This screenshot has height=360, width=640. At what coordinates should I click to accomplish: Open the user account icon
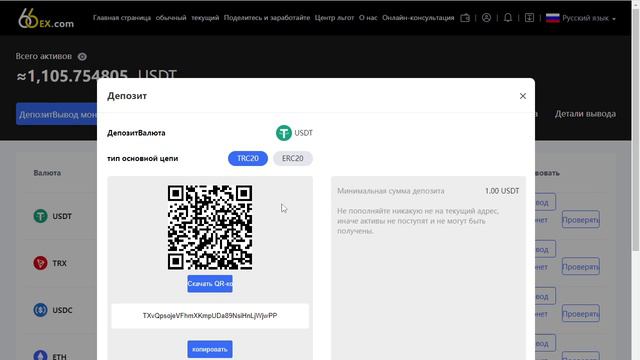click(x=486, y=18)
